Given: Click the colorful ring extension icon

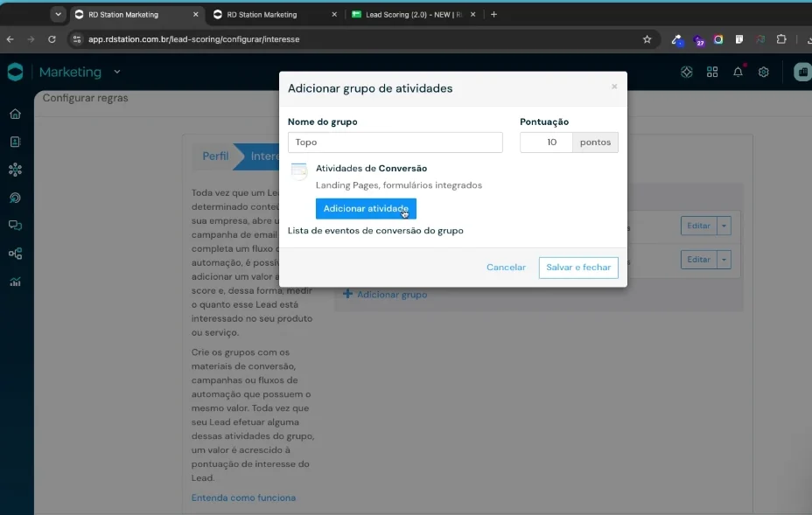Looking at the screenshot, I should pos(718,39).
